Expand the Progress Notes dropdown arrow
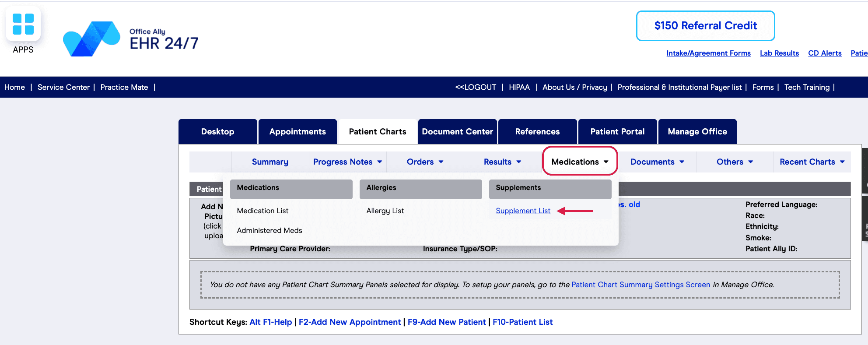868x345 pixels. coord(380,162)
